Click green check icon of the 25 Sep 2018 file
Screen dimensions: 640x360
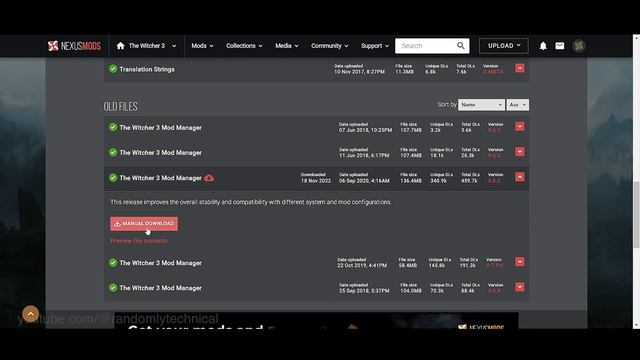tap(113, 287)
